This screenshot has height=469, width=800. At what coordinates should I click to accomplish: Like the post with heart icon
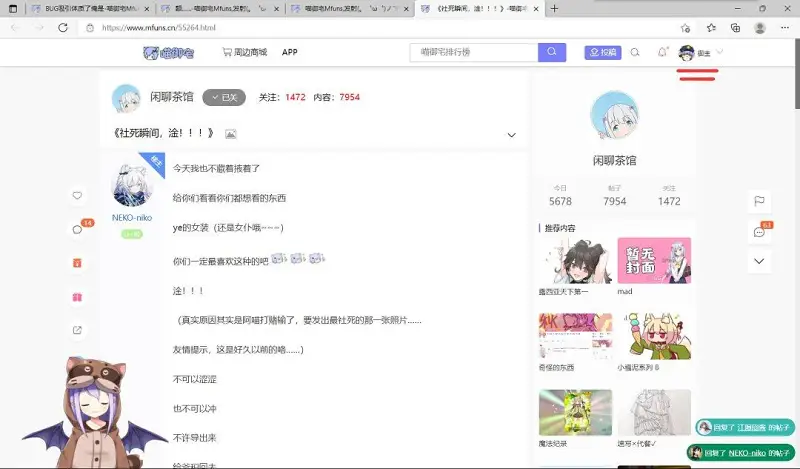[77, 195]
